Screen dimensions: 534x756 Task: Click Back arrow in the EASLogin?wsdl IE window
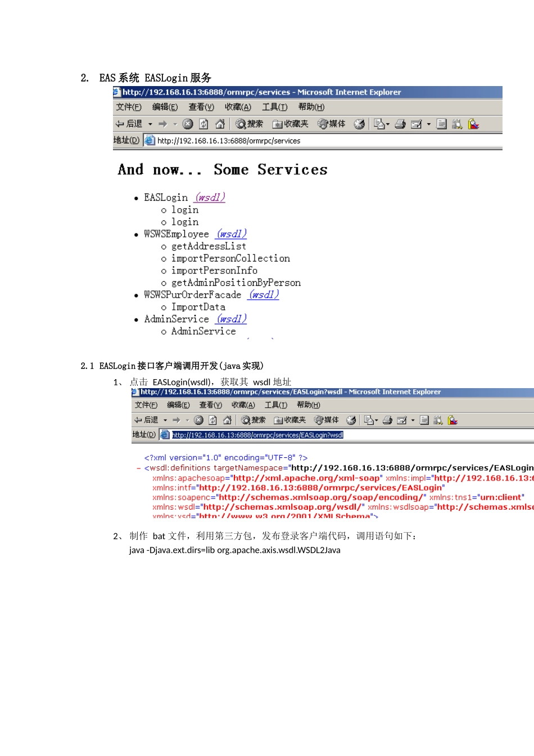(x=146, y=420)
